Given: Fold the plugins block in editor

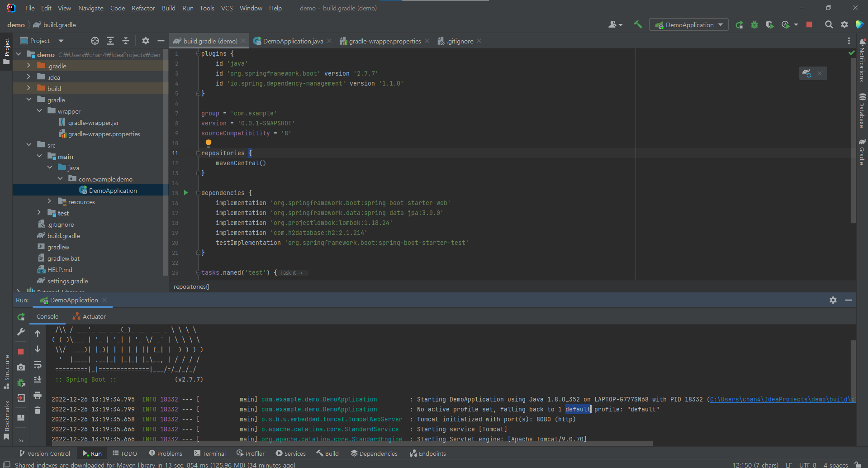Looking at the screenshot, I should coord(198,53).
